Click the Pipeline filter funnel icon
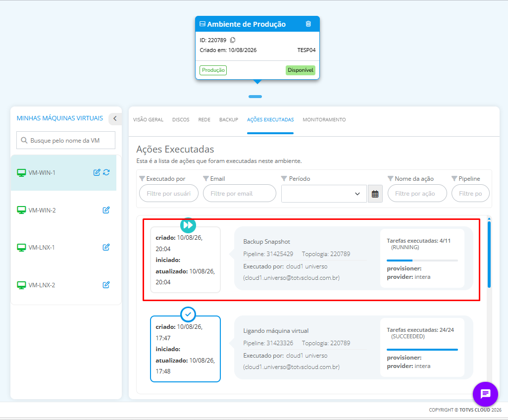 point(454,179)
